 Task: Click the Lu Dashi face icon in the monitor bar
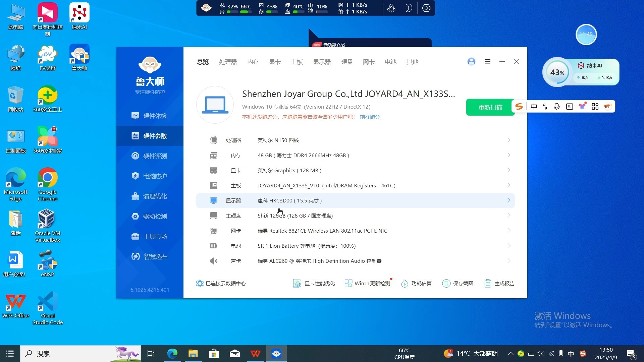pyautogui.click(x=206, y=8)
